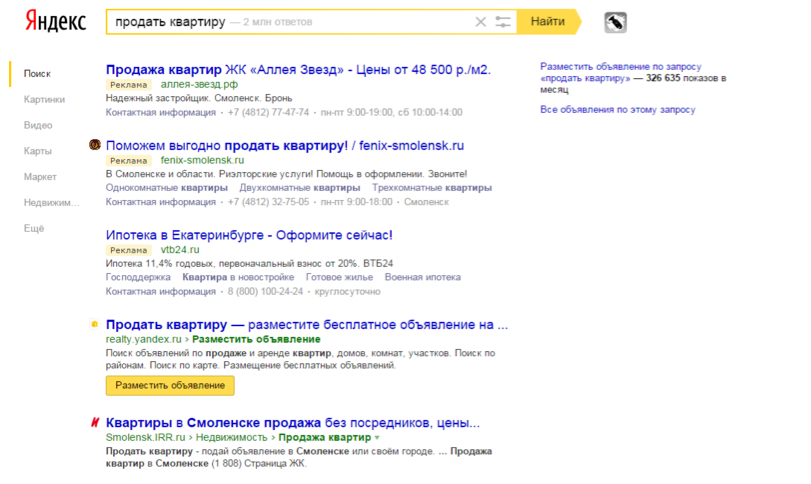Click Smolensk.IRR.ru URL link
This screenshot has width=811, height=484.
[x=145, y=437]
